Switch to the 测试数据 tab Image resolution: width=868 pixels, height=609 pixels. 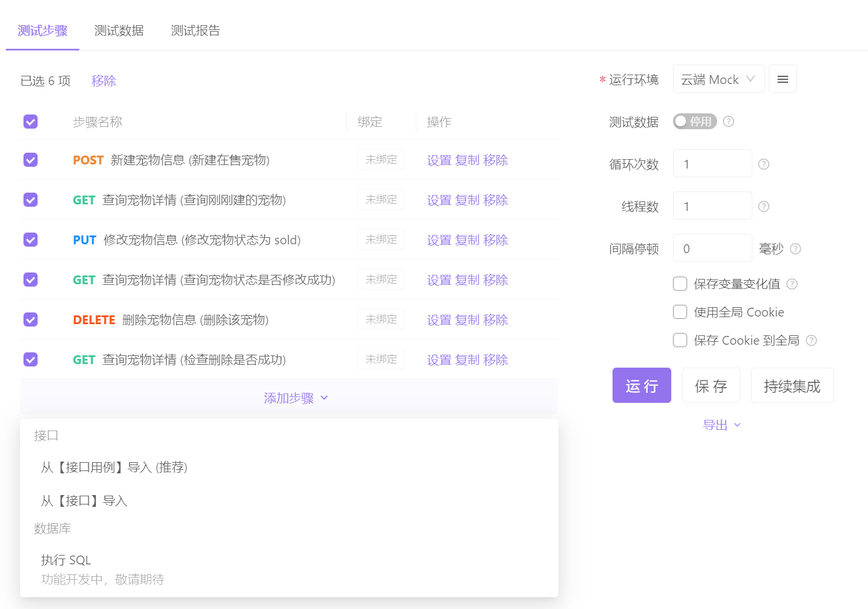click(119, 31)
